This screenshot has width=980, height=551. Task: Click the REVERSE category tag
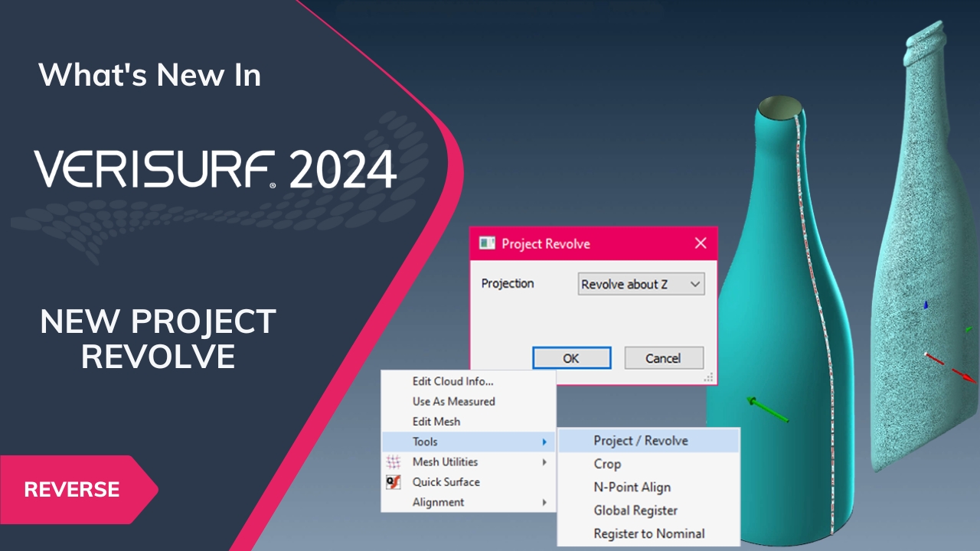[79, 490]
